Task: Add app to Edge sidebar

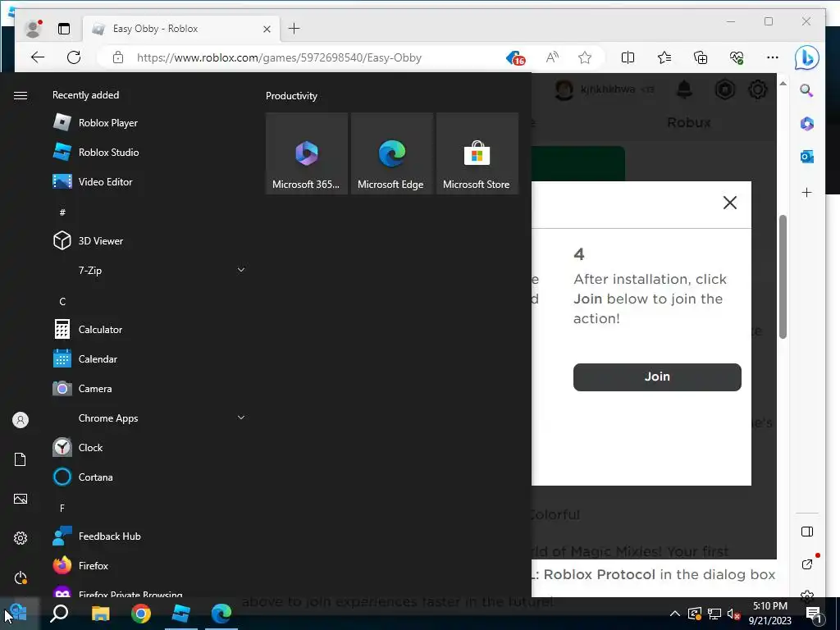Action: point(807,192)
